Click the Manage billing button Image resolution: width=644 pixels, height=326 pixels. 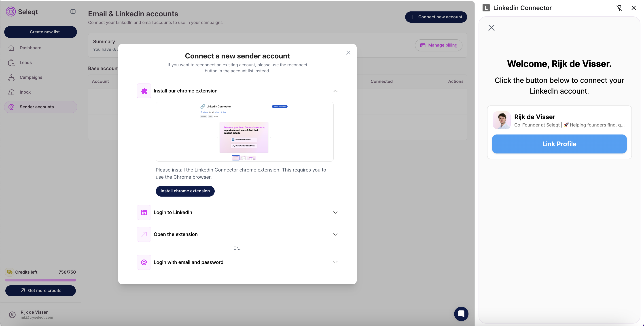pos(439,45)
